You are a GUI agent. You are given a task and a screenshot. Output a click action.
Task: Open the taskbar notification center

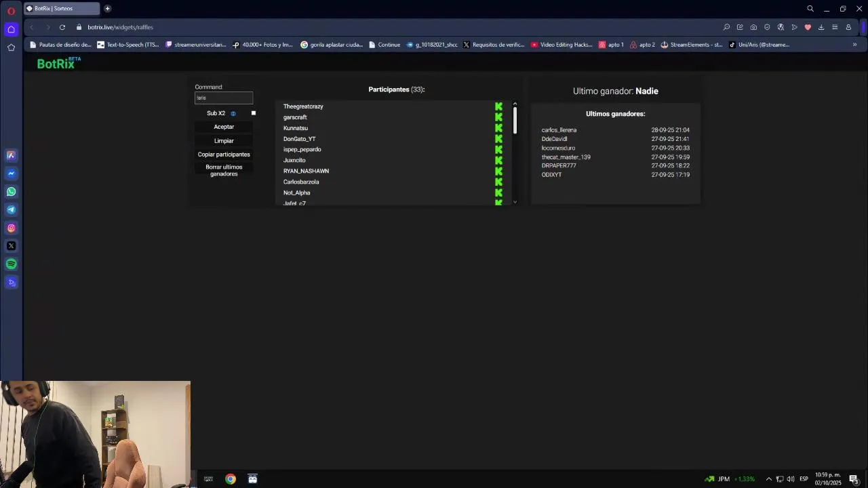pyautogui.click(x=854, y=479)
